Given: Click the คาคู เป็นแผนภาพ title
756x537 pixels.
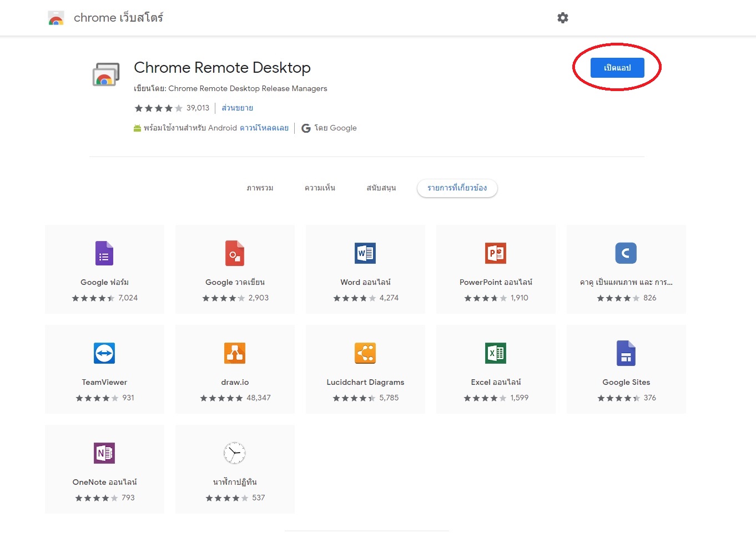Looking at the screenshot, I should [x=626, y=282].
